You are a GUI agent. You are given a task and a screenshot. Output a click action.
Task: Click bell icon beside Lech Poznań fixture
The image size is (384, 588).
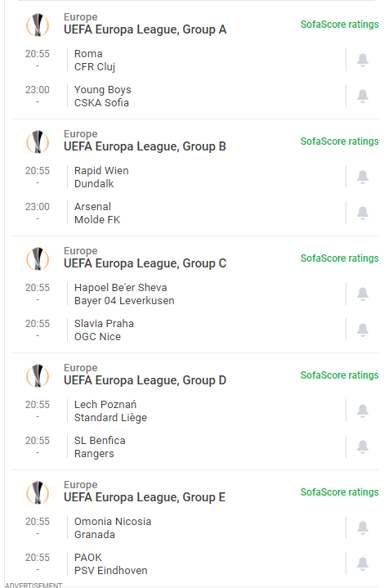pos(362,411)
